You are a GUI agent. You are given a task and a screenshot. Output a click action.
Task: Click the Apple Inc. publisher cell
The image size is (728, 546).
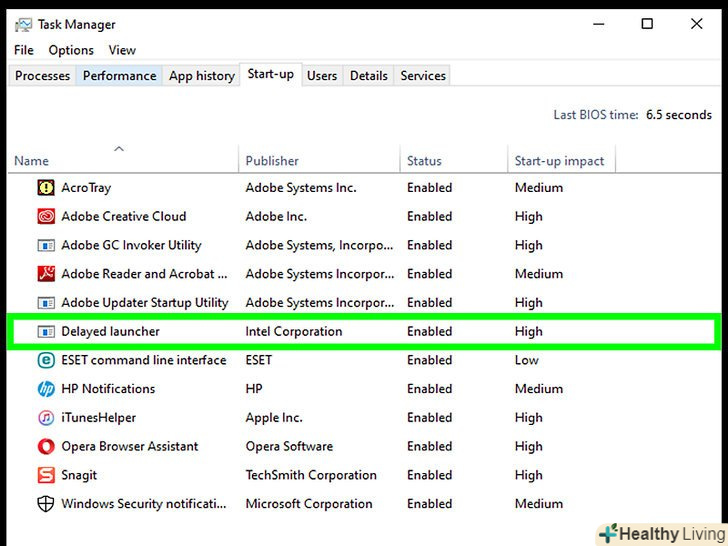pos(274,418)
